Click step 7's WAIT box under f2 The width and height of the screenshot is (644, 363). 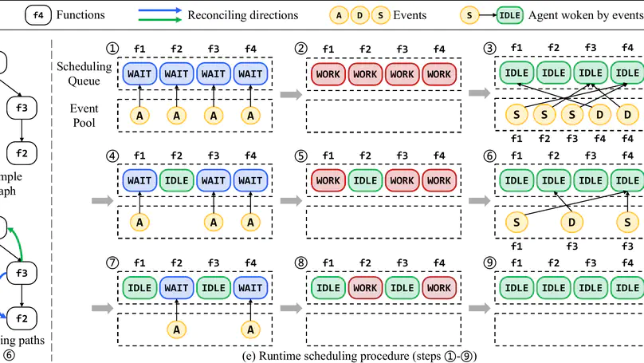click(177, 288)
